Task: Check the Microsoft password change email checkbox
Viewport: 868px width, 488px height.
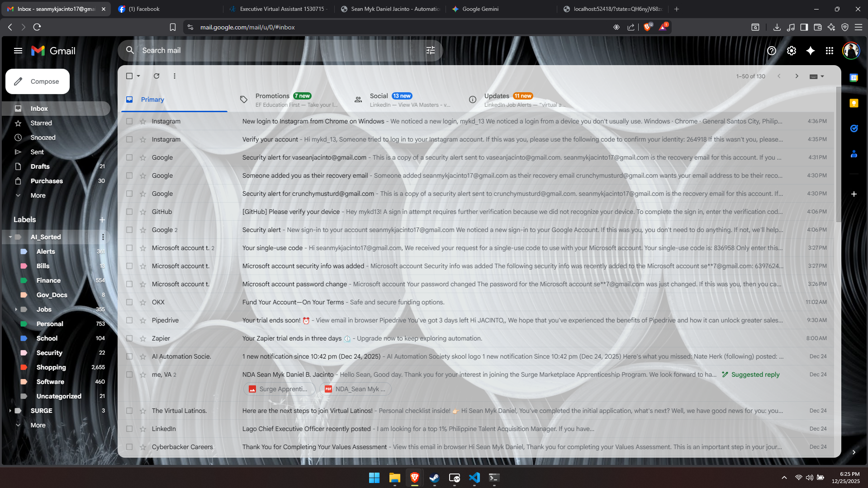Action: click(x=129, y=284)
